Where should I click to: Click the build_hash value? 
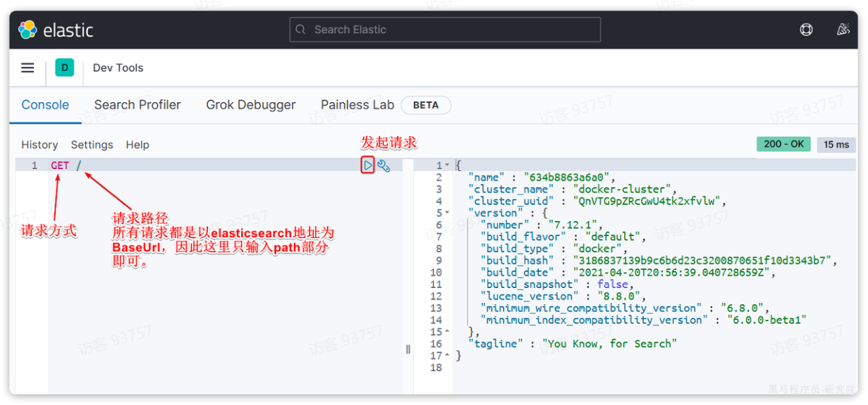pyautogui.click(x=702, y=261)
